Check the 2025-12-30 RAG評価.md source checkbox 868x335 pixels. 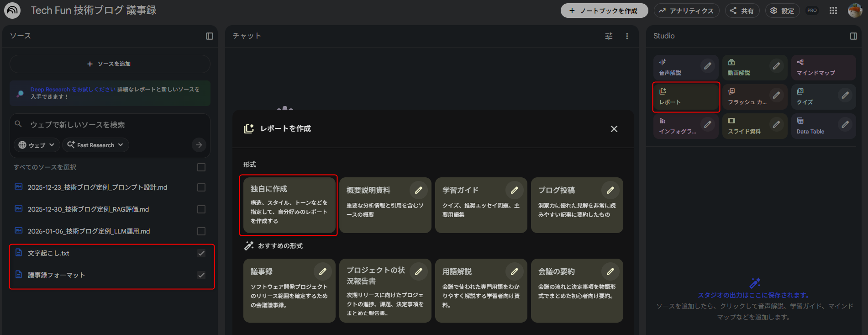[201, 209]
